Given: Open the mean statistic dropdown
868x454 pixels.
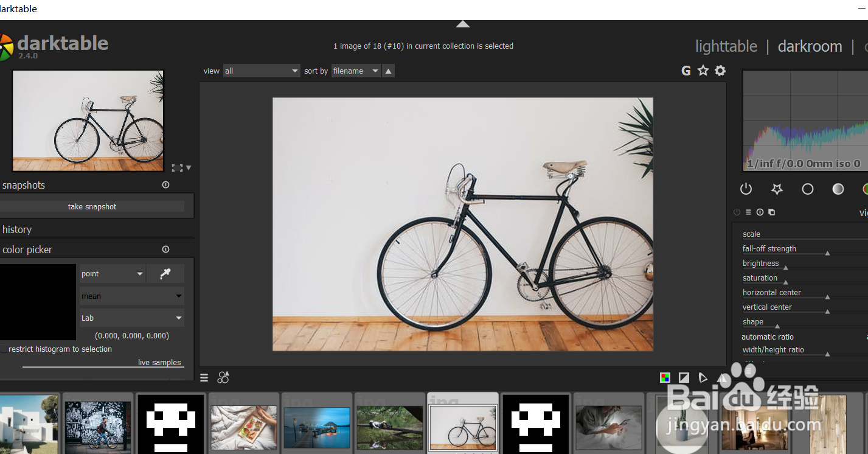Looking at the screenshot, I should (x=132, y=296).
